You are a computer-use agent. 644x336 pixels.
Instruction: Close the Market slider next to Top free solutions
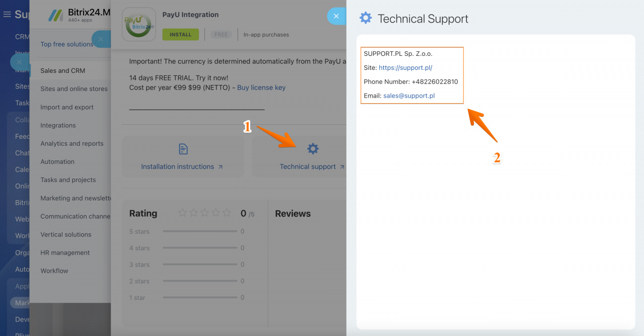(101, 39)
